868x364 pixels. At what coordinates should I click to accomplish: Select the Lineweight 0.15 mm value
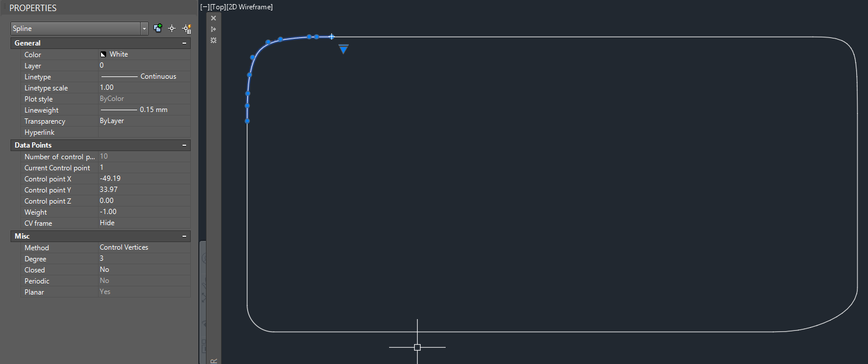point(143,110)
